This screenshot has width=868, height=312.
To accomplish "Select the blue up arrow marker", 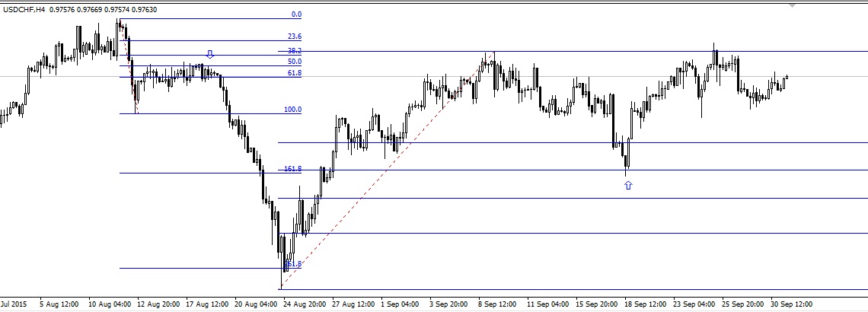I will (x=628, y=186).
